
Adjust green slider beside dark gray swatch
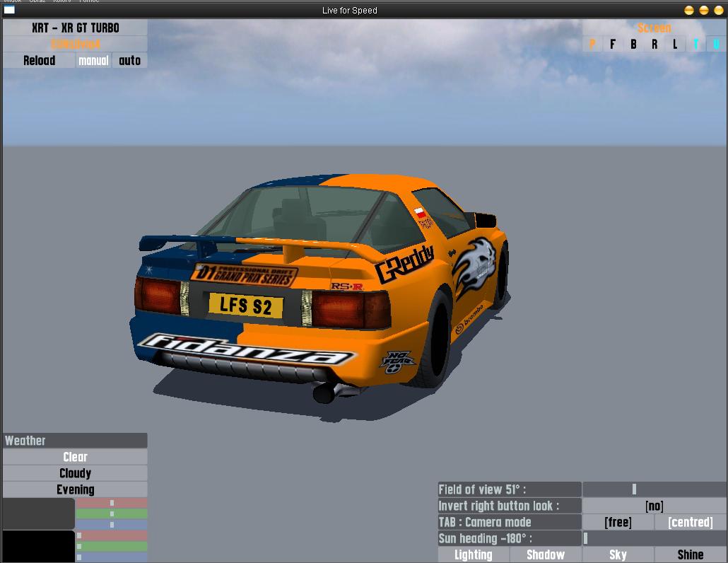point(112,513)
